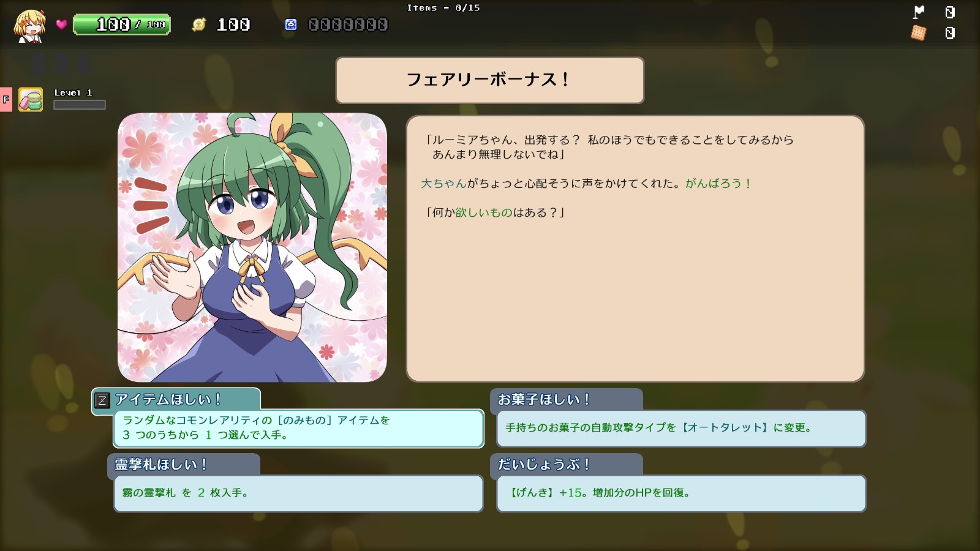Choose the お菓子ほしい！ option
980x551 pixels.
pyautogui.click(x=678, y=418)
